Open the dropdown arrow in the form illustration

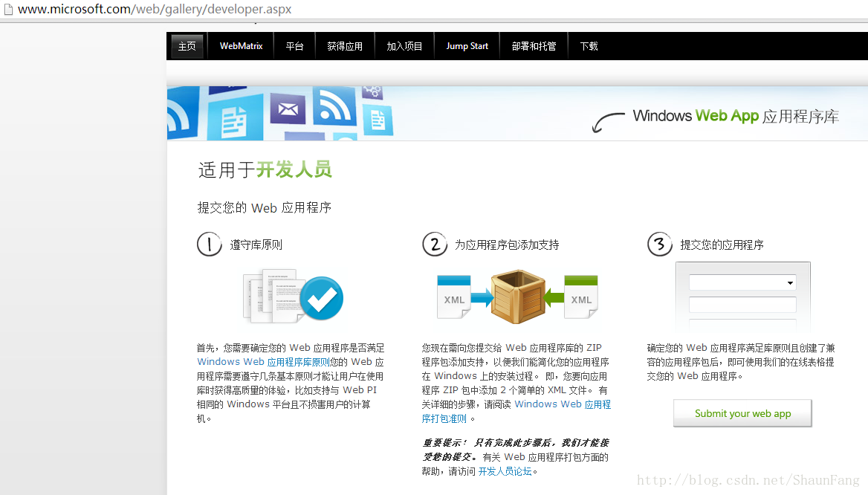[790, 283]
